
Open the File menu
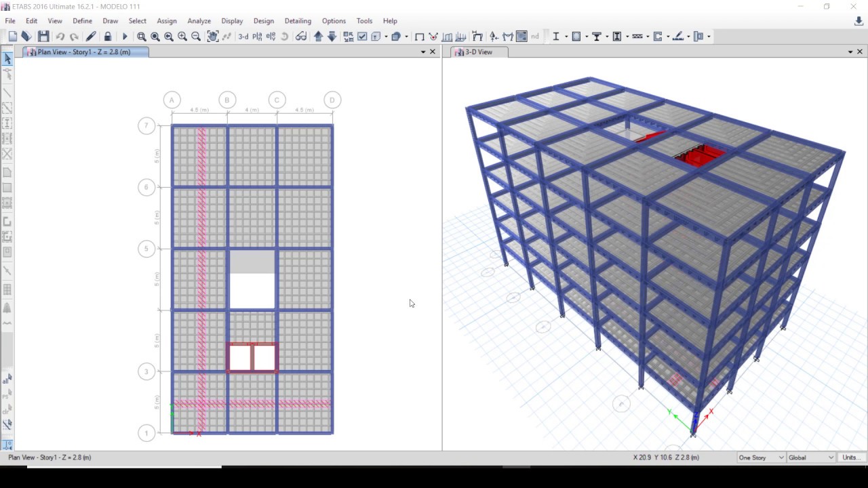10,21
